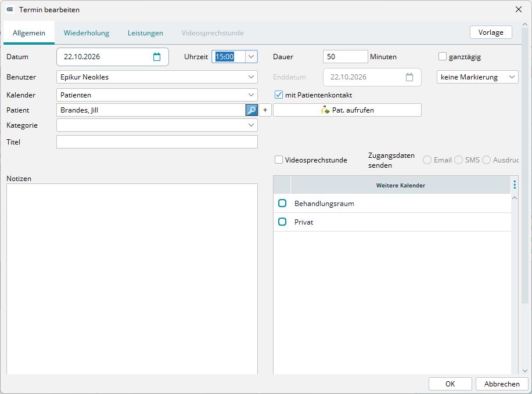Click the dialog's scroll up arrow
This screenshot has width=532, height=394.
525,25
